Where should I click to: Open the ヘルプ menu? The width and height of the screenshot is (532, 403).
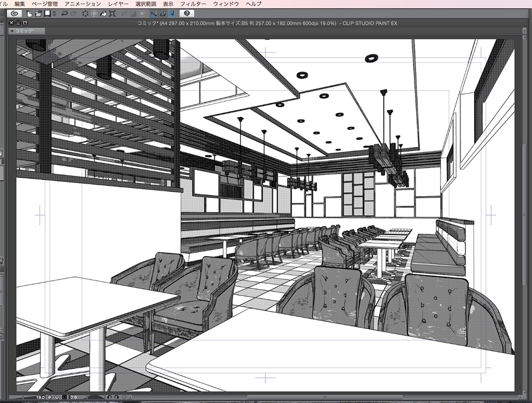click(x=254, y=4)
